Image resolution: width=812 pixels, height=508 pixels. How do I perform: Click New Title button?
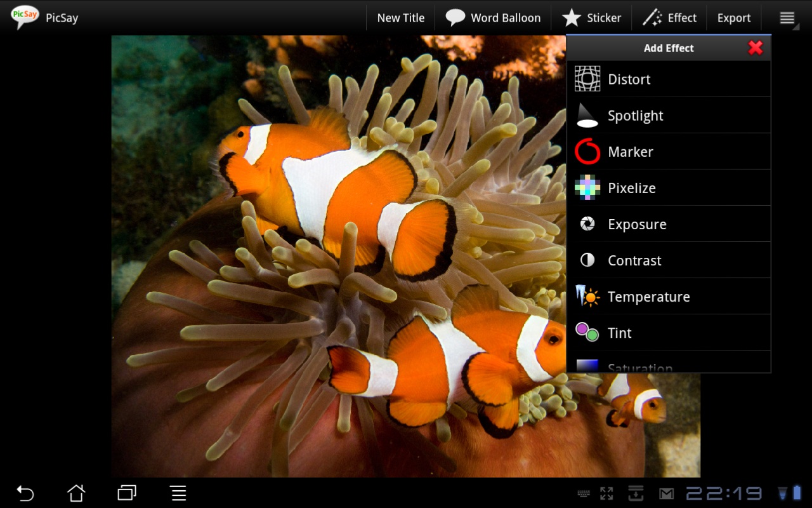tap(400, 18)
